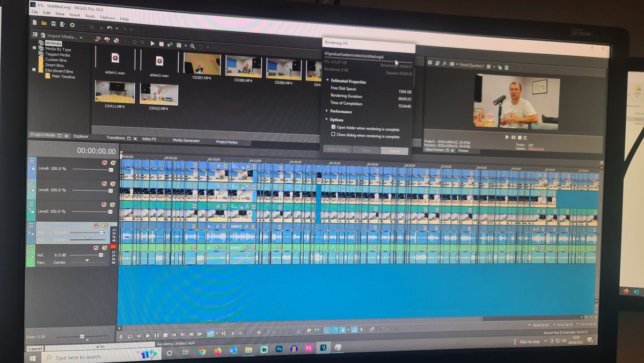Click the Windows Start button
The height and width of the screenshot is (363, 644).
coord(33,357)
